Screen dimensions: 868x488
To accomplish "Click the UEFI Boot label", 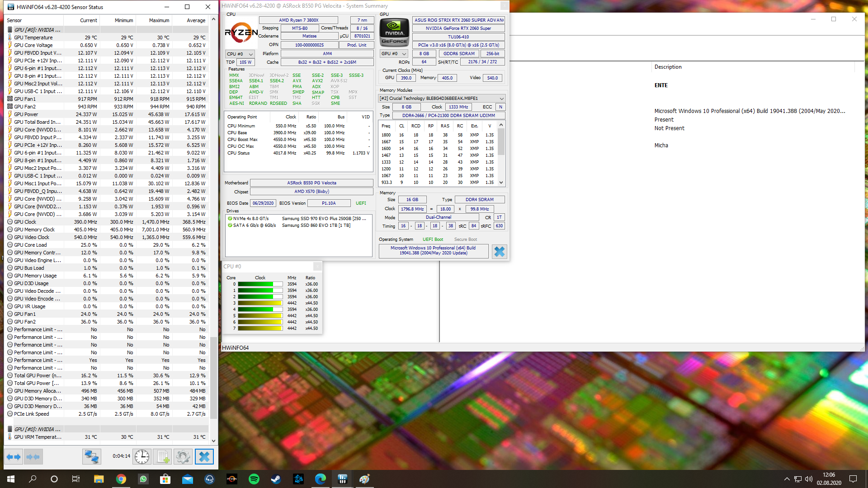I will click(433, 239).
